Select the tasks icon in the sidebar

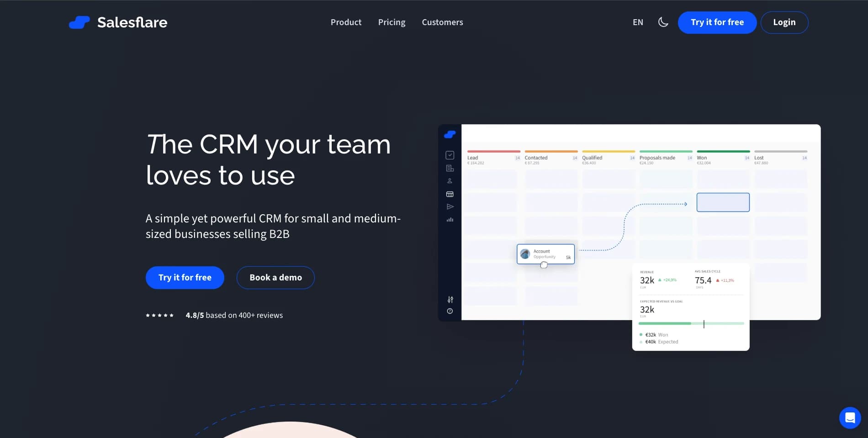pyautogui.click(x=450, y=155)
